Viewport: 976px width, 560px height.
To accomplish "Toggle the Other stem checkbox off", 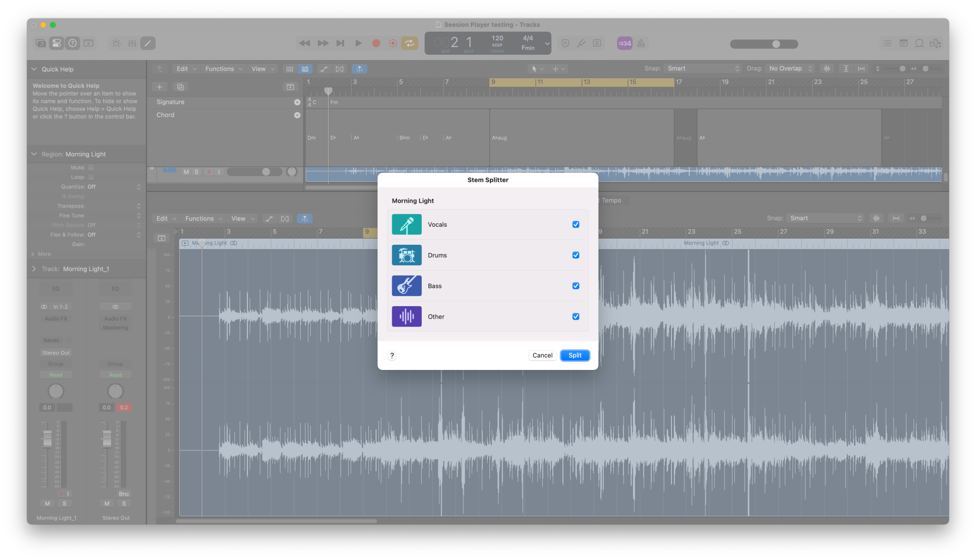I will (576, 316).
